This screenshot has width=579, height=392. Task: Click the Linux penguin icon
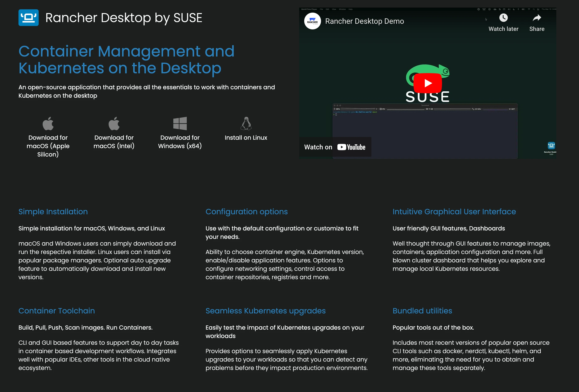tap(246, 124)
